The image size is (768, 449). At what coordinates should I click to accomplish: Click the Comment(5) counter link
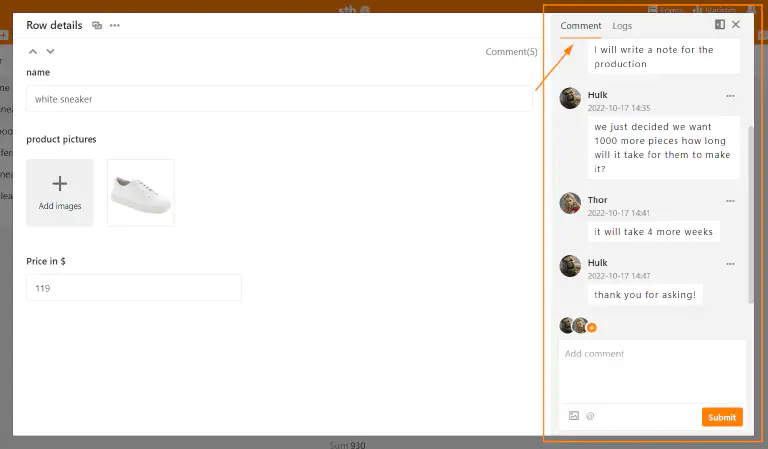511,52
